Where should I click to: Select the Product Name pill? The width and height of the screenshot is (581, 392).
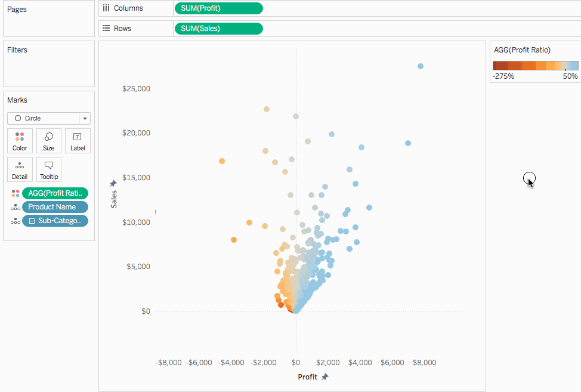coord(55,207)
